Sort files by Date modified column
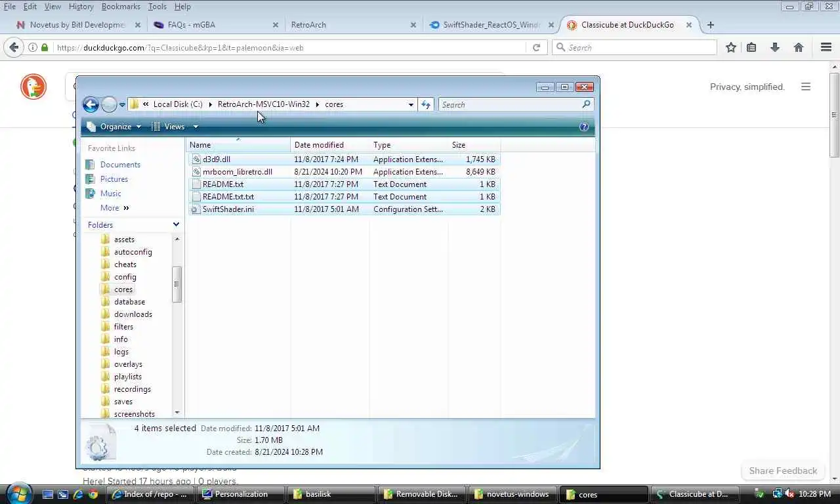 coord(330,145)
